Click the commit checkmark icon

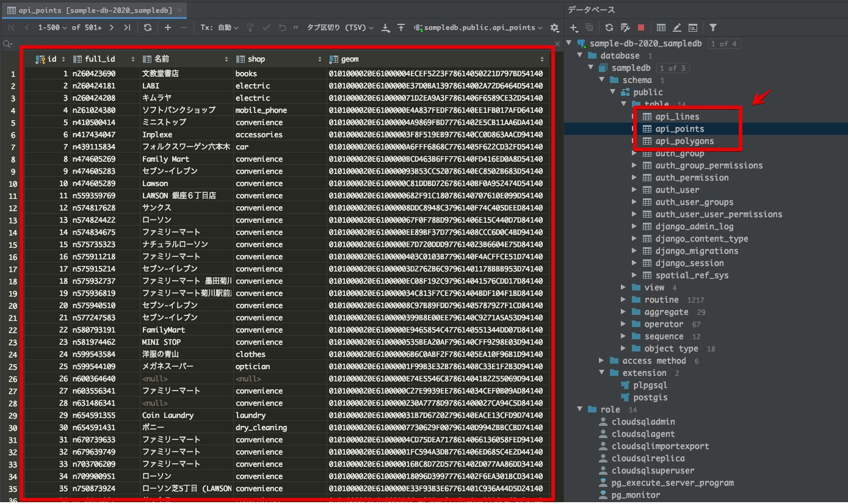(x=267, y=27)
